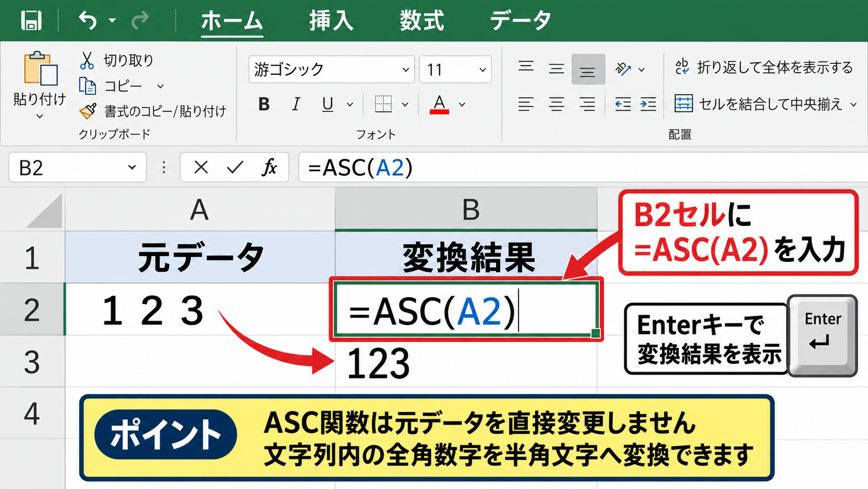This screenshot has width=868, height=489.
Task: Increase the indent
Action: (648, 104)
